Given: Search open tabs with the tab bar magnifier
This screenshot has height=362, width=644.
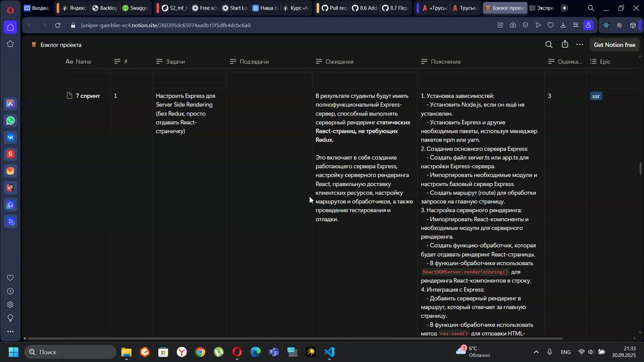Looking at the screenshot, I should pos(591,8).
